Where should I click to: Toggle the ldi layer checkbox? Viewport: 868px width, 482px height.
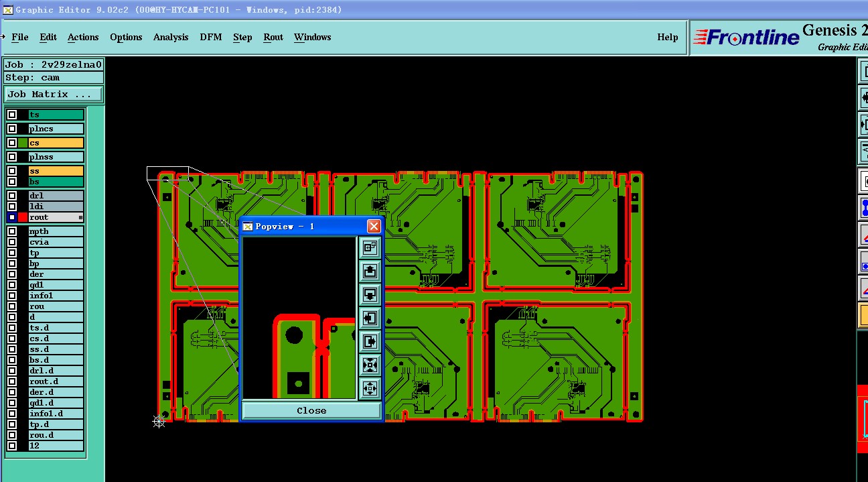pos(12,206)
